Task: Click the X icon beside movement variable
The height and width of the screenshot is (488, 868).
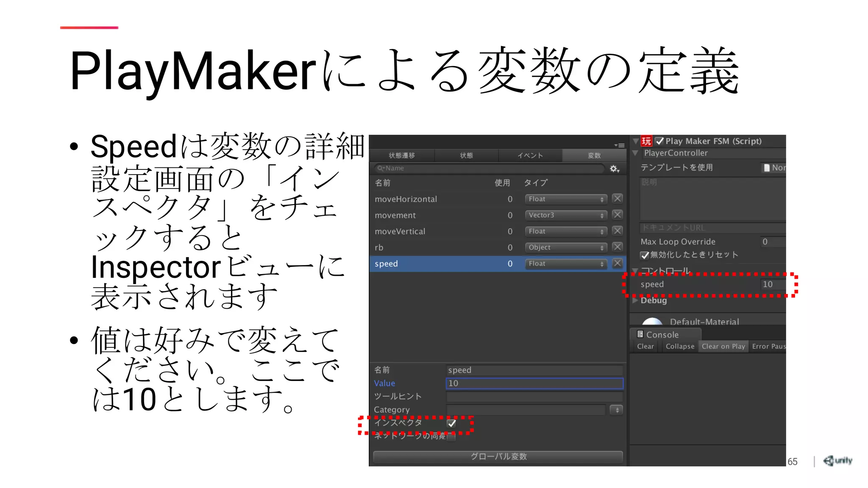Action: pos(618,215)
